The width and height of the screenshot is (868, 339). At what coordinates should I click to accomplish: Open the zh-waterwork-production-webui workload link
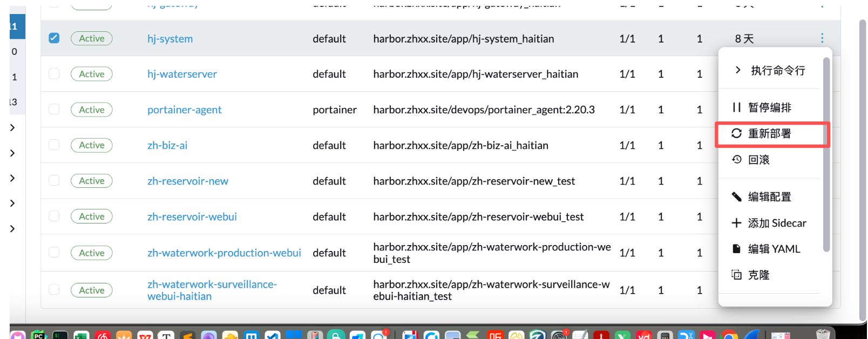point(224,253)
